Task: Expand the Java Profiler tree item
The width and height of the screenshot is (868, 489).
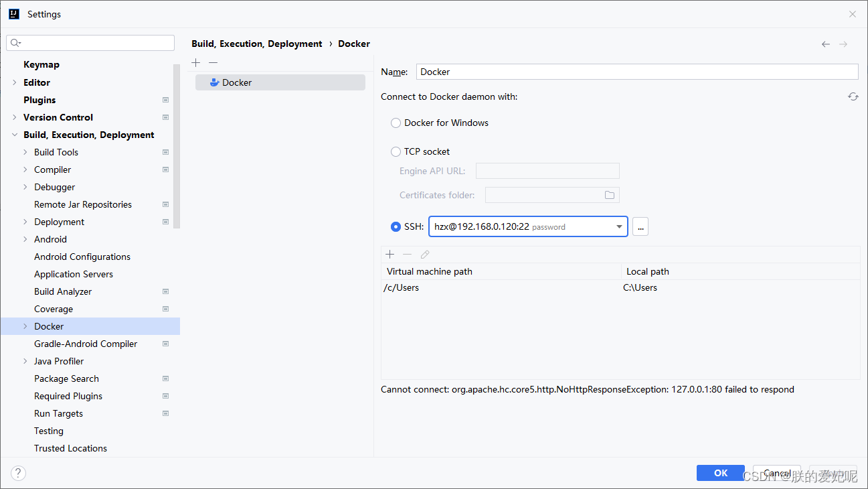Action: [x=25, y=361]
